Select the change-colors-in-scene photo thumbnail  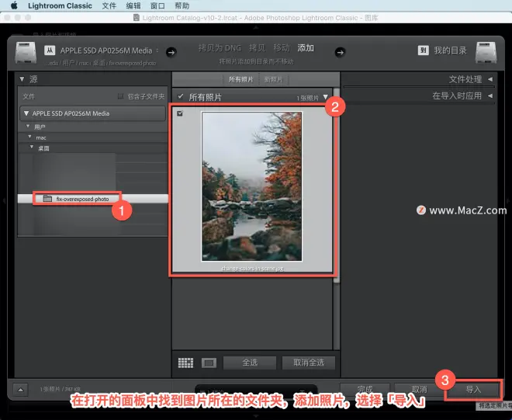coord(253,186)
